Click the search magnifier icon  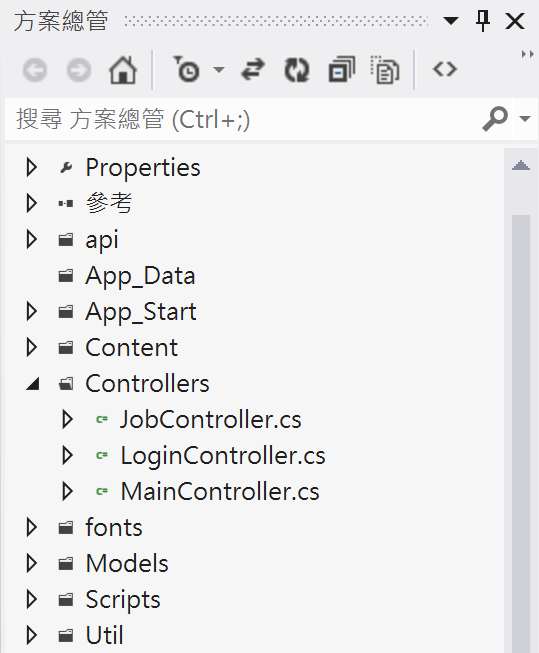tap(495, 119)
